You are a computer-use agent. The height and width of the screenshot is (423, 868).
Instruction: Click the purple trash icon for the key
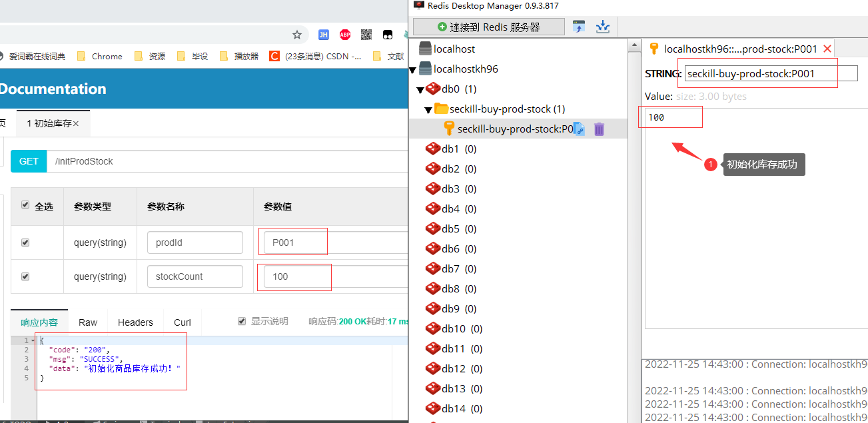tap(599, 129)
